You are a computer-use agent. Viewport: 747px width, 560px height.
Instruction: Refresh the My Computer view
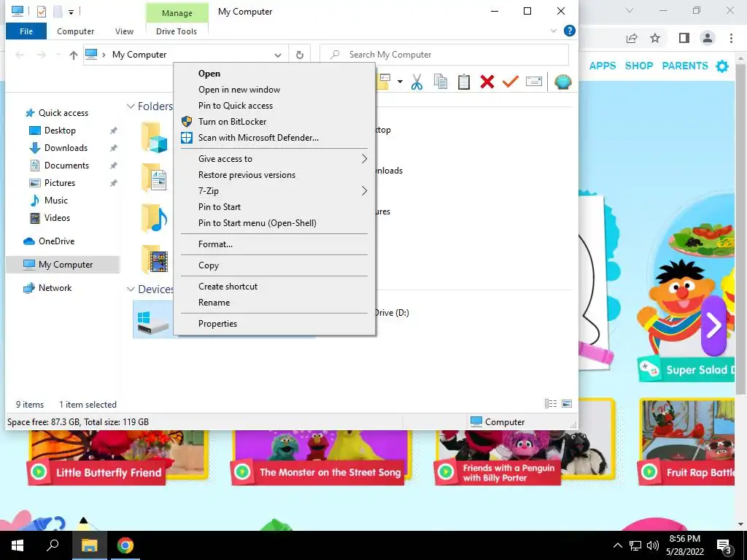(300, 55)
